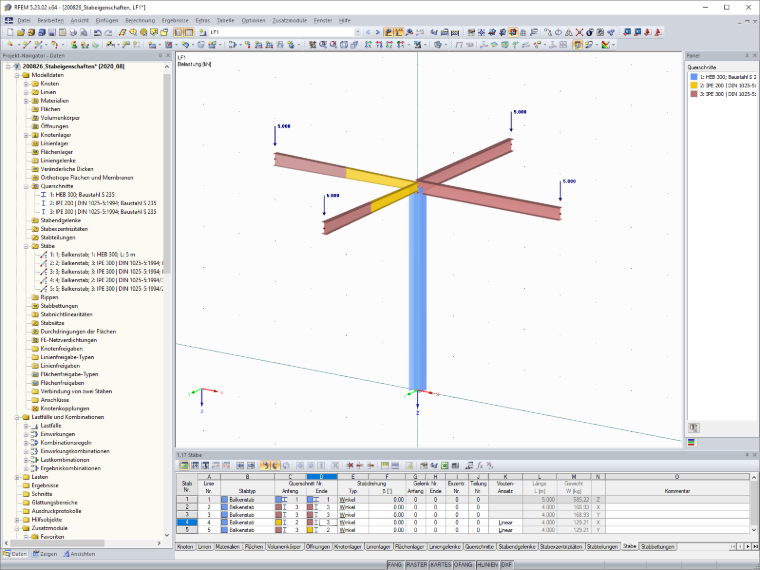Open the LF1 load case dropdown
Screen dimensions: 760x570
[358, 32]
